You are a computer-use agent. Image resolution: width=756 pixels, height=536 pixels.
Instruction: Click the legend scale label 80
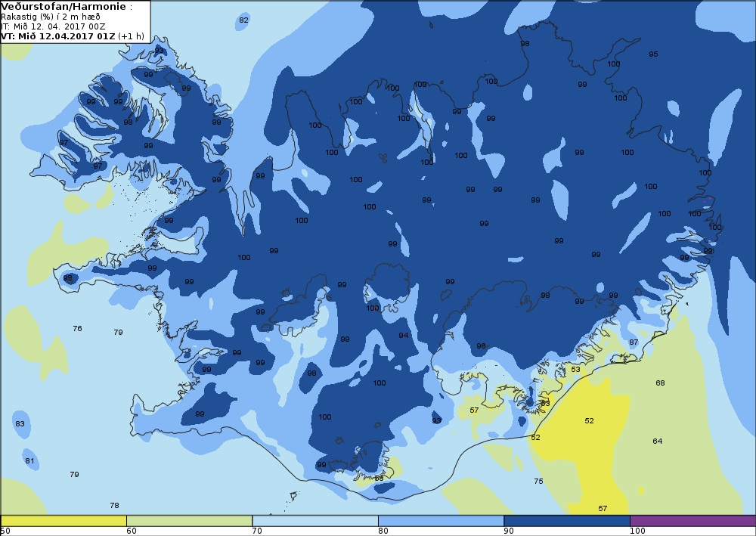(383, 531)
